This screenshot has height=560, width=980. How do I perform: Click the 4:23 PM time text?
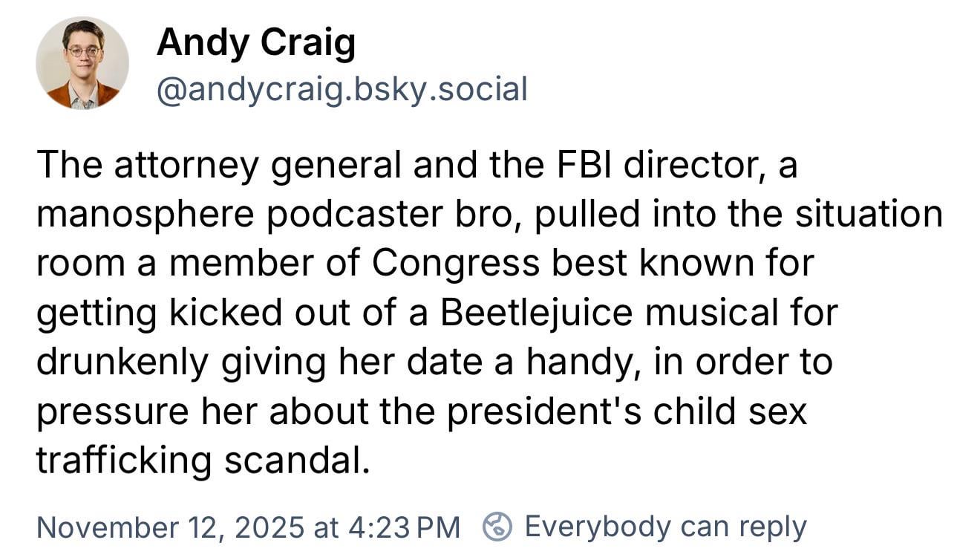pyautogui.click(x=404, y=527)
